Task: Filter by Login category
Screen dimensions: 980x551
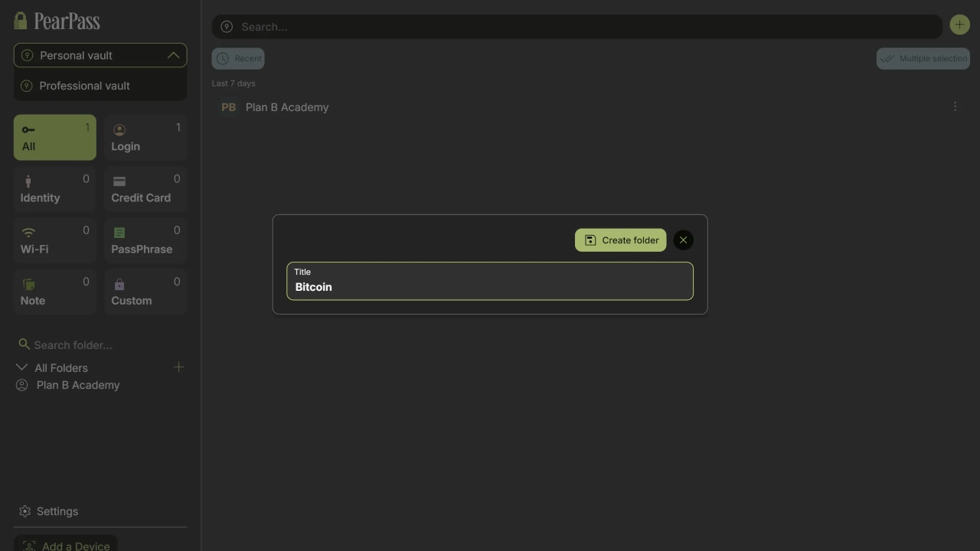Action: click(145, 138)
